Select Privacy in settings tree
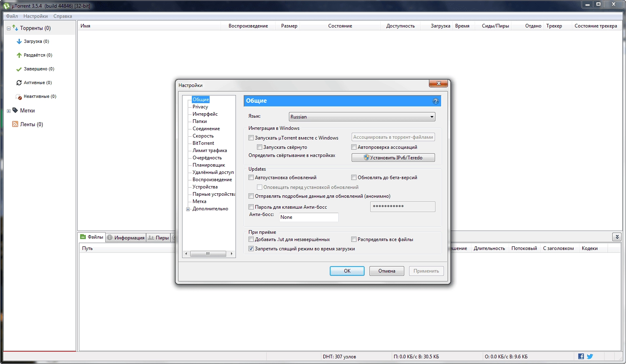Screen dimensions: 626x364 (x=200, y=107)
